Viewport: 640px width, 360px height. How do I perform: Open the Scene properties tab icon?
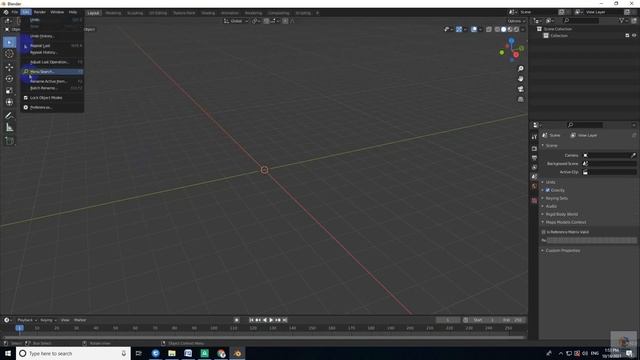[534, 177]
